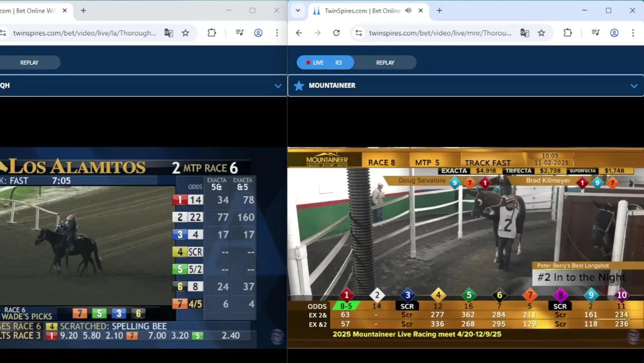
Task: Mute the audio-playing TwinSpires tab
Action: (408, 11)
